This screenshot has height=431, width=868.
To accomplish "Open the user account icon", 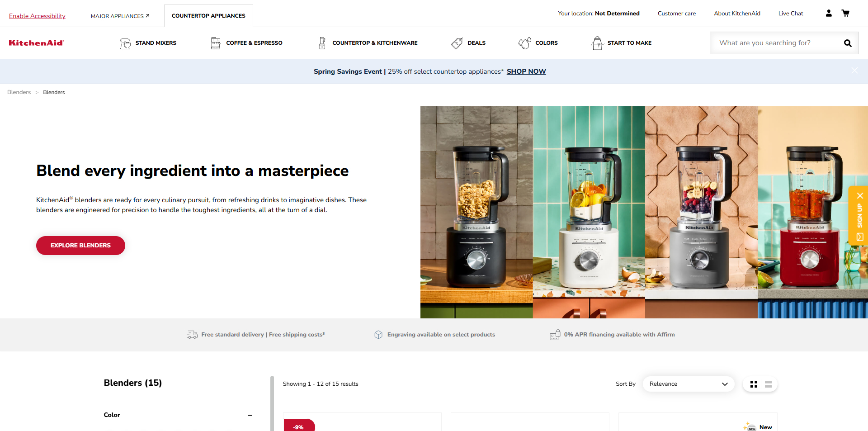I will 829,14.
